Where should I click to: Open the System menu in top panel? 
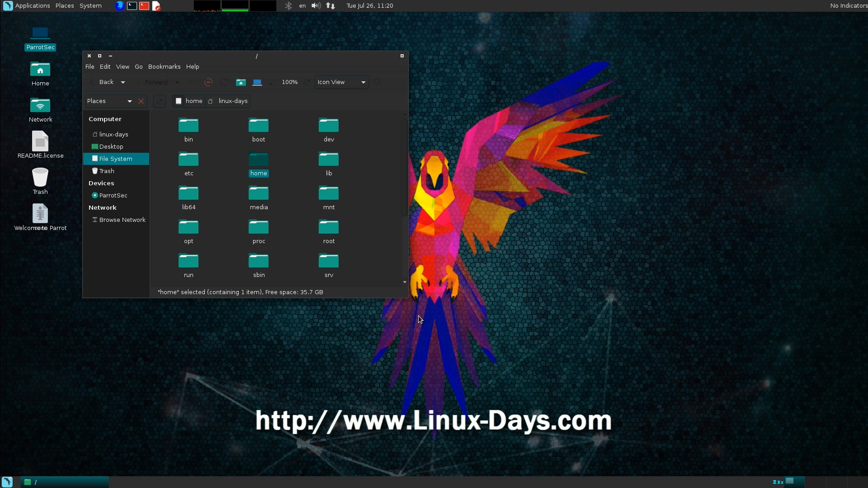[x=90, y=6]
